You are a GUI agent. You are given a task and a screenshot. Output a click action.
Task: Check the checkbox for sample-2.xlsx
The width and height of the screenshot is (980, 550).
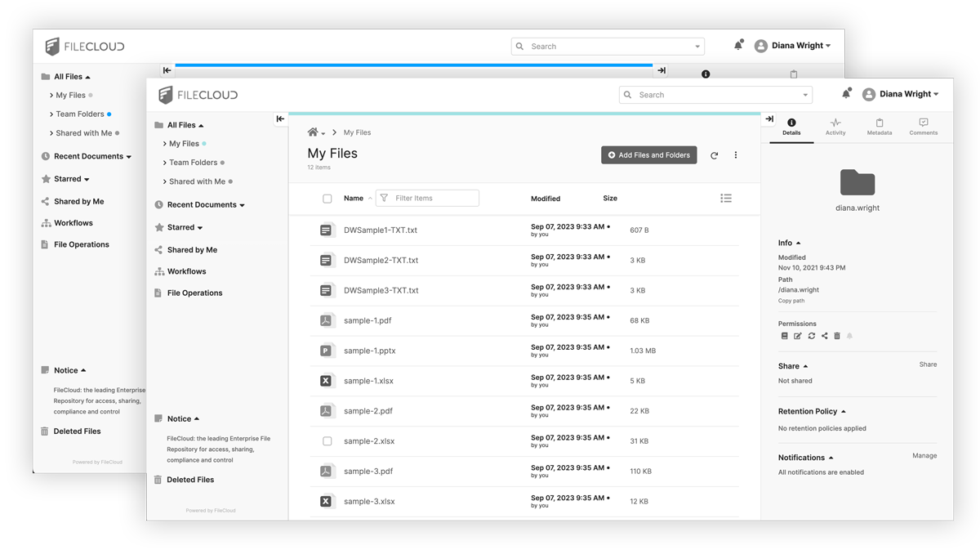[x=327, y=440]
